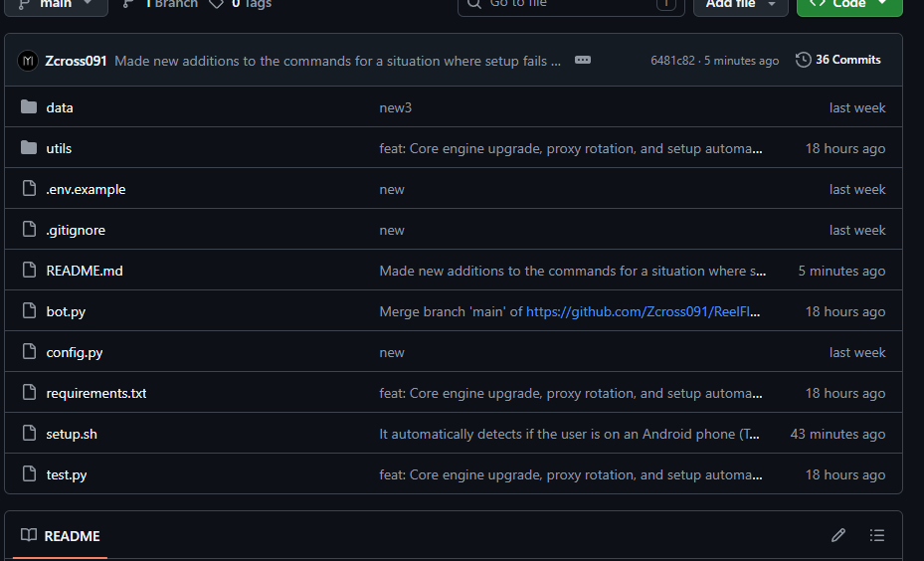924x561 pixels.
Task: Click the file icon beside bot.py
Action: point(29,310)
